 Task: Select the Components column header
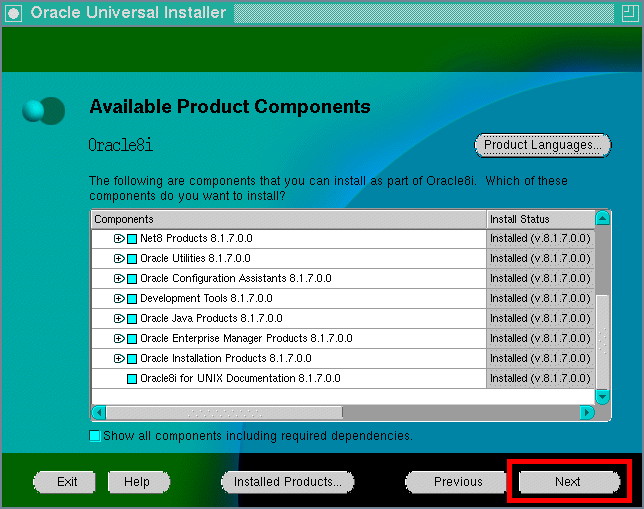click(x=289, y=219)
